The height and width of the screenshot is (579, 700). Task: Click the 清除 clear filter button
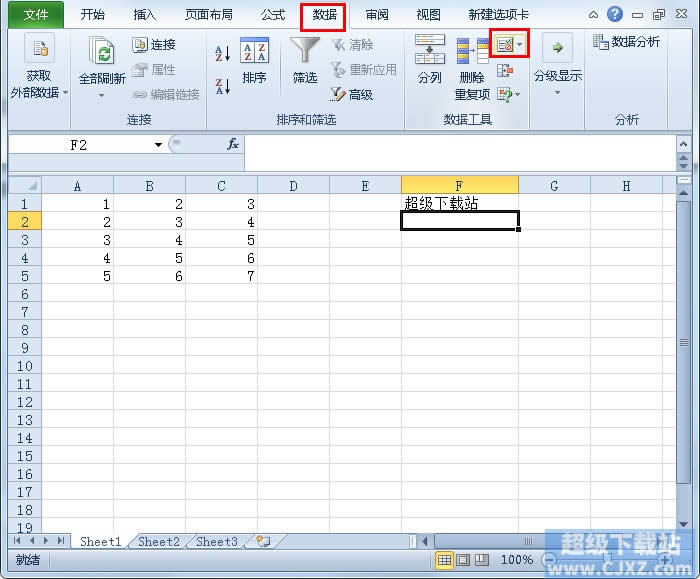tap(352, 45)
